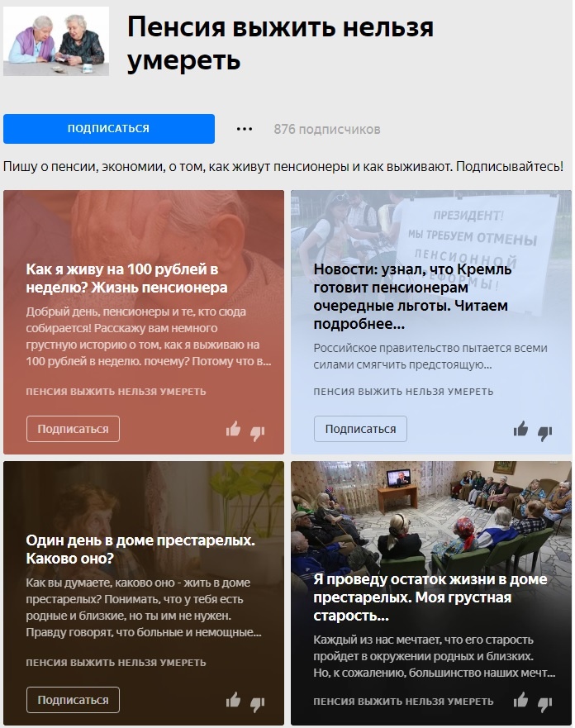Viewport: 575px width, 728px height.
Task: Dislike the Кремль льготы news card
Action: tap(544, 434)
